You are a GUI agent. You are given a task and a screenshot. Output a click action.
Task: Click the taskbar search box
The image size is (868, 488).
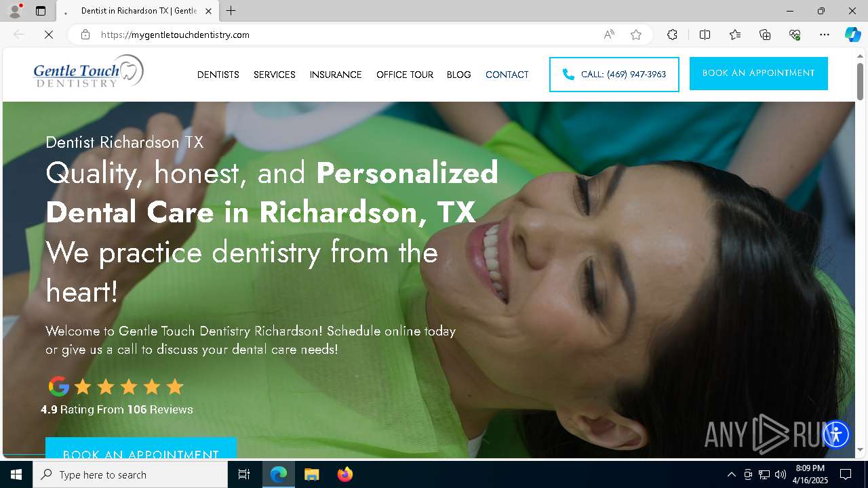pos(130,474)
